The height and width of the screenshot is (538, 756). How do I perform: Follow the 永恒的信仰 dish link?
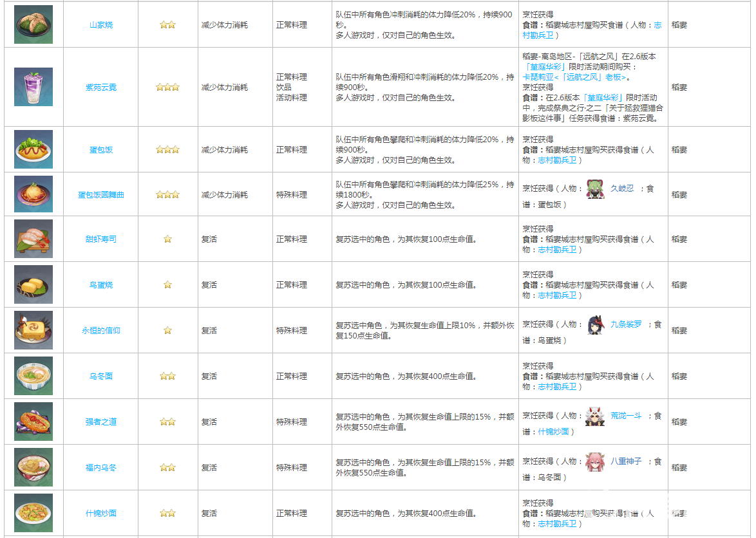(101, 331)
